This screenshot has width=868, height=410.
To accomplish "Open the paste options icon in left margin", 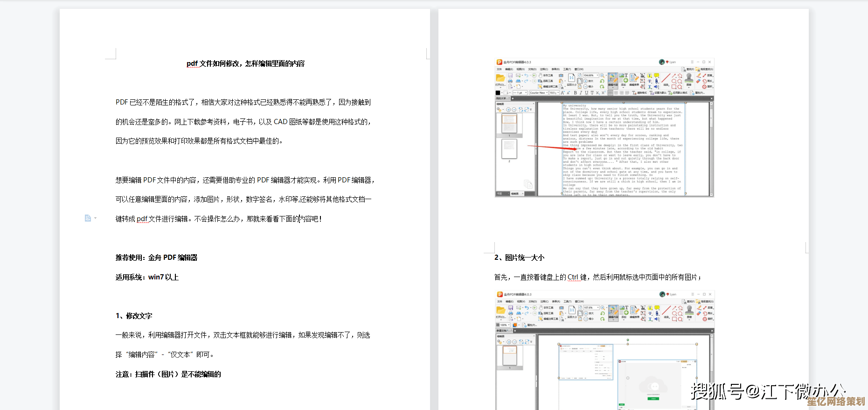I will click(x=88, y=218).
